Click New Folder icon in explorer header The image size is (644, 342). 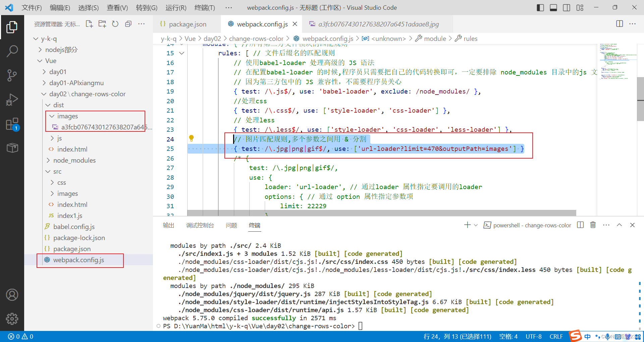point(102,24)
